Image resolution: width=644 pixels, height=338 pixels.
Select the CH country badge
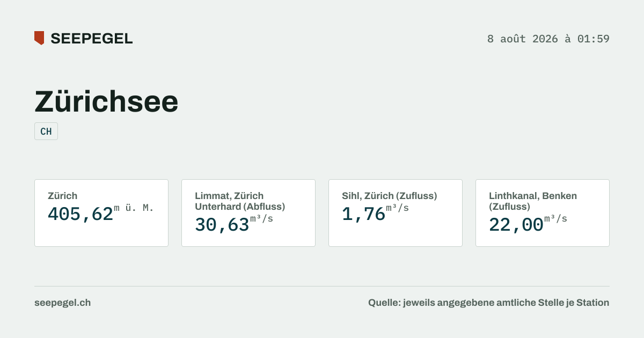tap(46, 131)
